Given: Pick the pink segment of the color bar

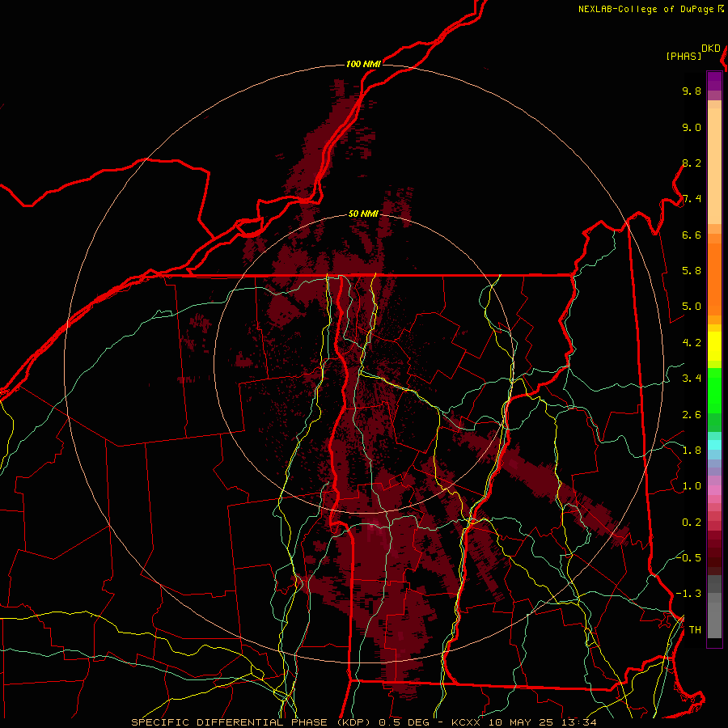Looking at the screenshot, I should pos(714,490).
